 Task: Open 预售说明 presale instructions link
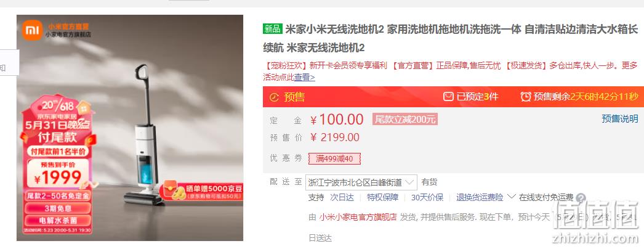coord(620,119)
